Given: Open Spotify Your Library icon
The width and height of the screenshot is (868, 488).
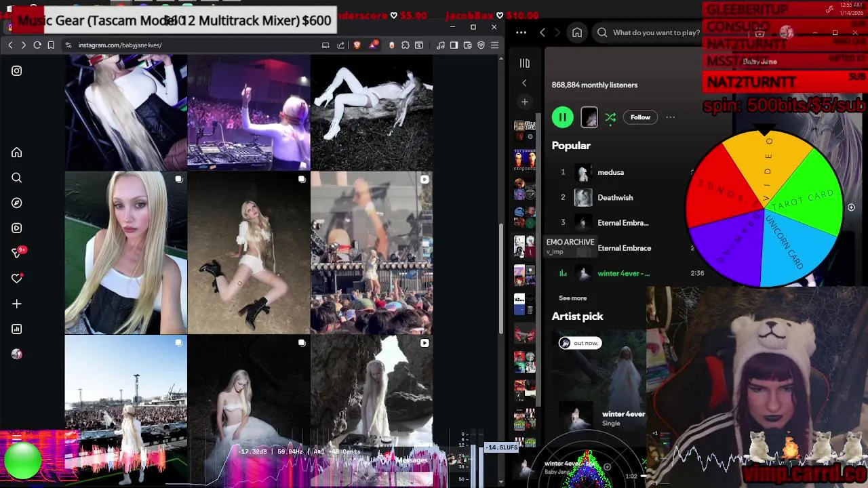Looking at the screenshot, I should tap(524, 63).
